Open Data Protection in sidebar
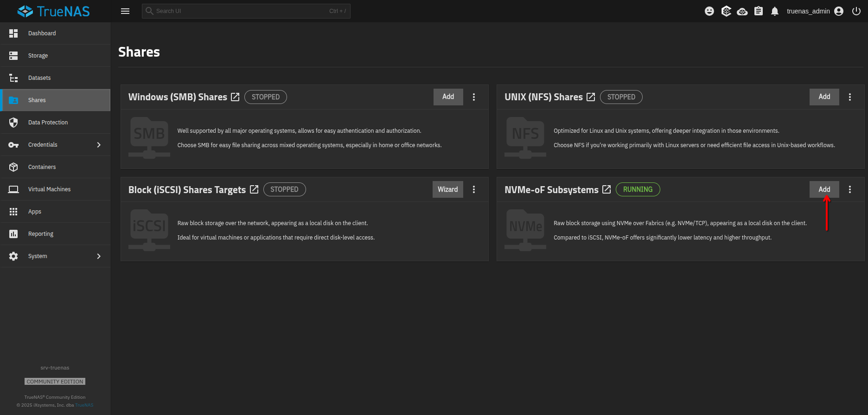Viewport: 868px width, 415px height. [55, 123]
